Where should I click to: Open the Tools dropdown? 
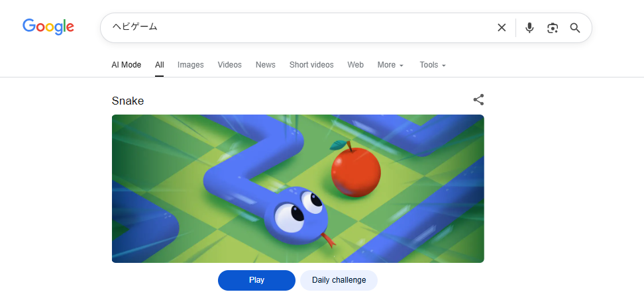pos(433,65)
